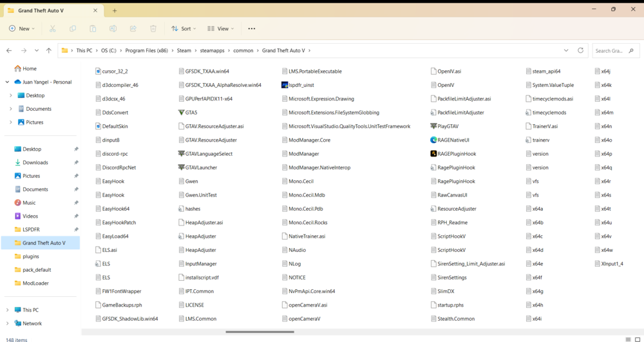Screen dimensions: 644x342
Task: Select the installscript.vdf file
Action: (x=199, y=278)
